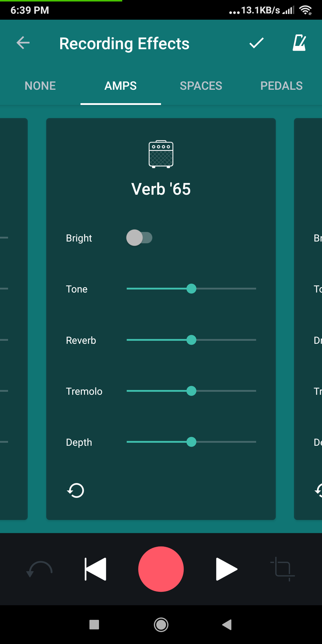Switch to the NONE tab
322x644 pixels.
pyautogui.click(x=40, y=86)
